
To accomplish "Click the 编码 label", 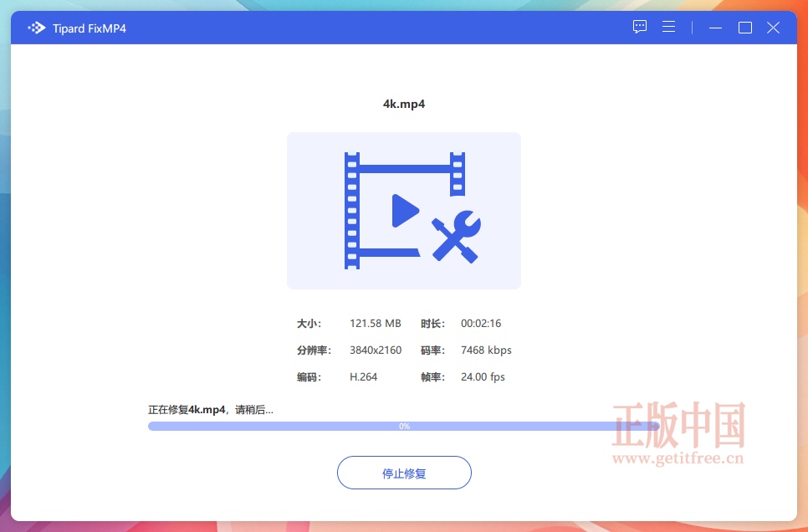I will [309, 377].
